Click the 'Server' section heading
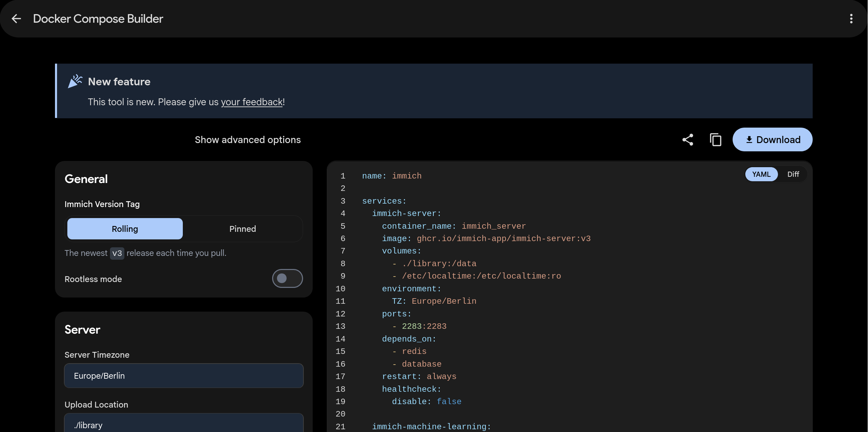The width and height of the screenshot is (868, 432). click(82, 330)
